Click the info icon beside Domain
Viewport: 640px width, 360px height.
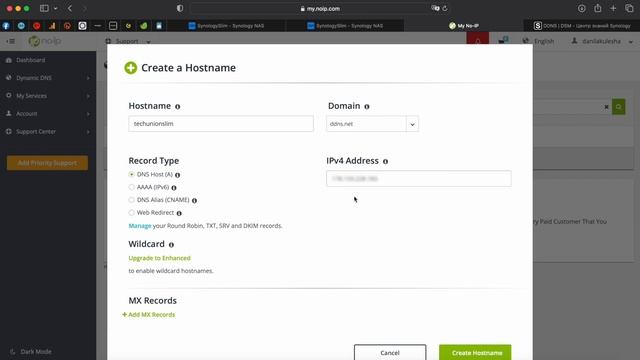[x=367, y=107]
